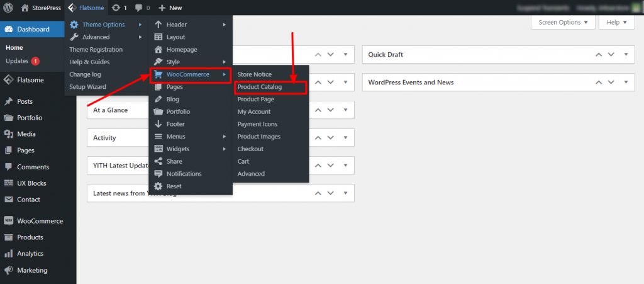Toggle the YITH Latest Updates panel triangle

(x=345, y=165)
